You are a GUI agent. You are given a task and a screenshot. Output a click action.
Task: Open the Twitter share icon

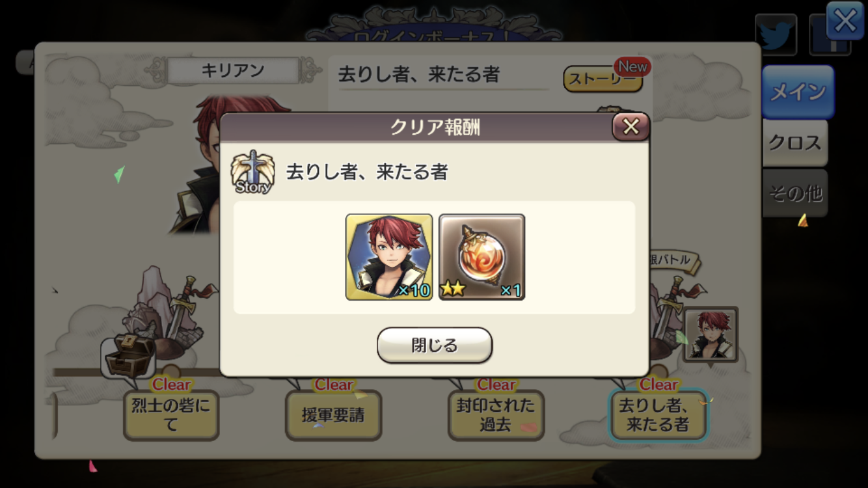click(776, 34)
